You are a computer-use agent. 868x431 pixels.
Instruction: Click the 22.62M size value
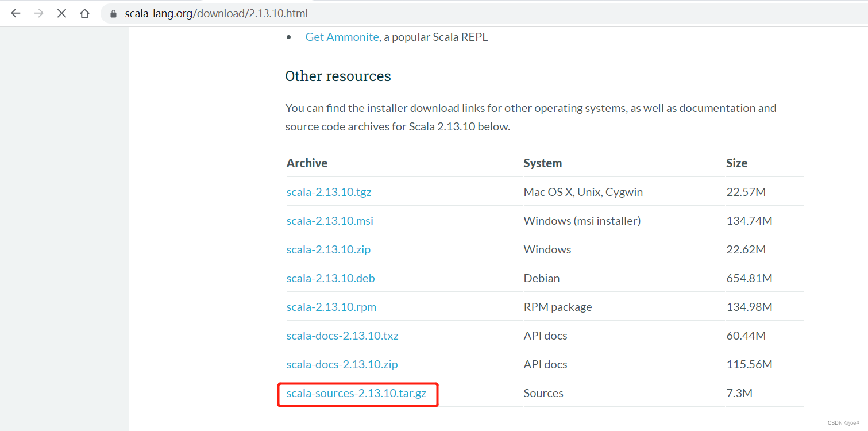tap(746, 249)
